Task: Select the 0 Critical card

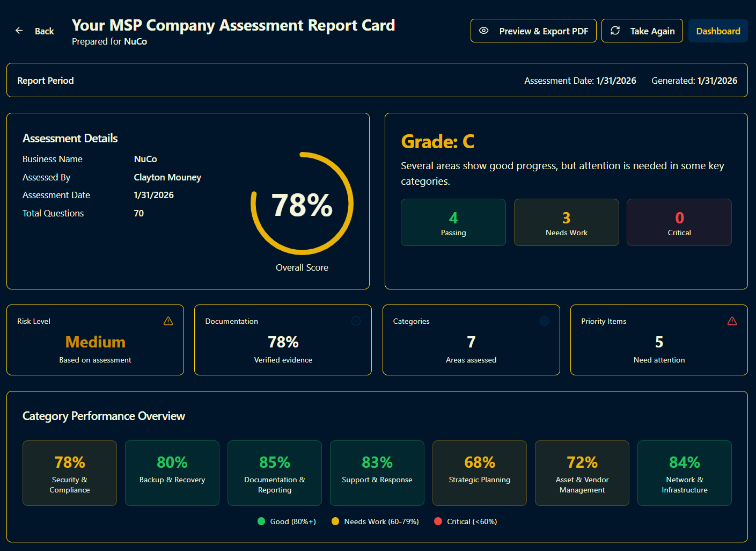Action: [x=679, y=222]
